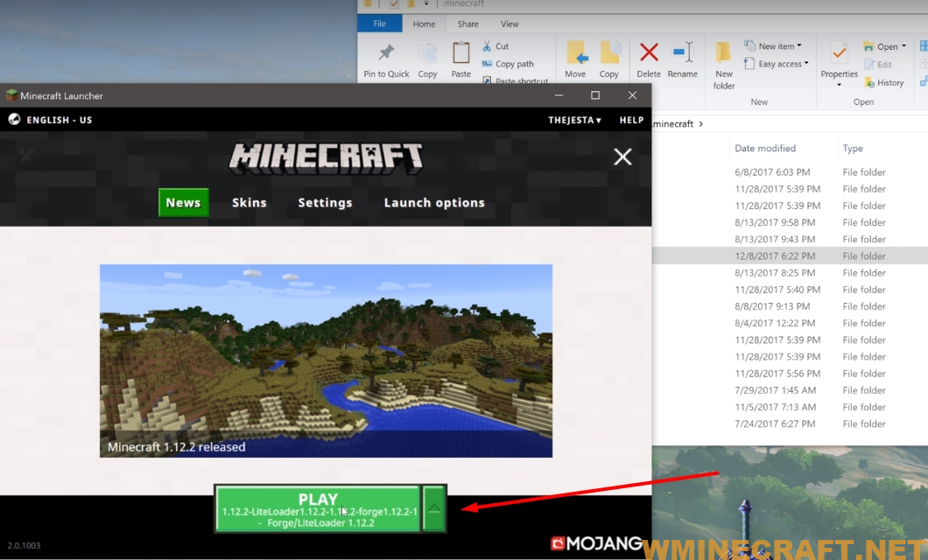Image resolution: width=928 pixels, height=560 pixels.
Task: Select the View ribbon tab in Explorer
Action: 509,24
